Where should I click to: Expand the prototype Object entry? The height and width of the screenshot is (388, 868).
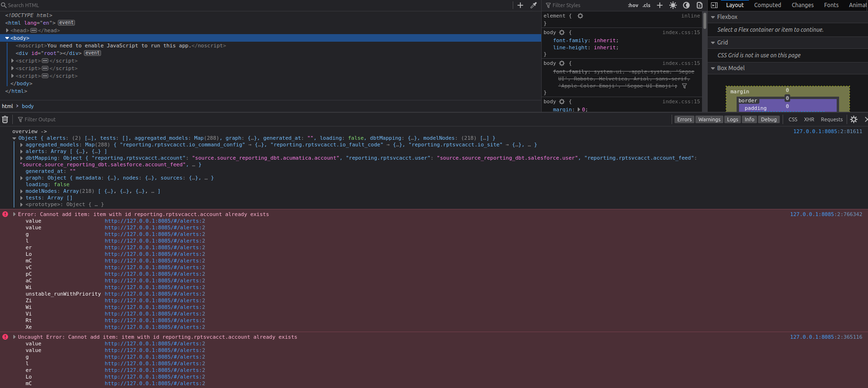point(21,205)
